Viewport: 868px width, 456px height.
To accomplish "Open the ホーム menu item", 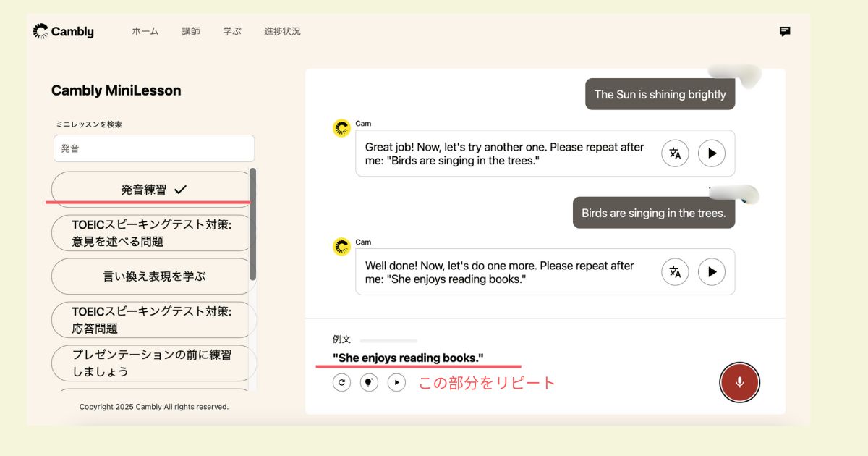I will click(x=145, y=31).
